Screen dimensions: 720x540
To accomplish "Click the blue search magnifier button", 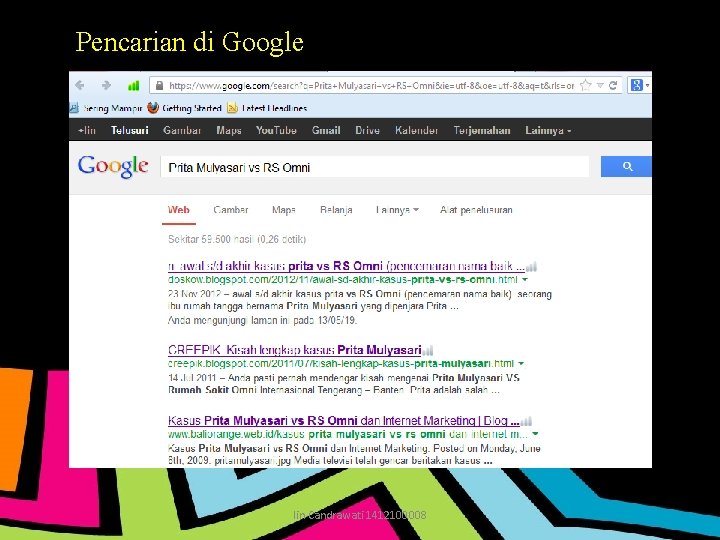I will [626, 166].
